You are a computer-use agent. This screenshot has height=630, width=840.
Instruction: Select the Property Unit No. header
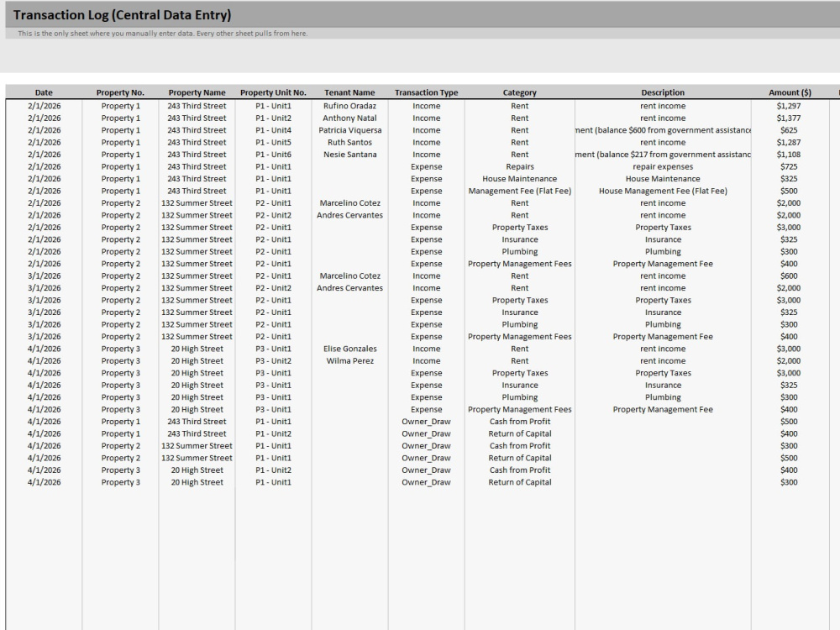point(273,92)
